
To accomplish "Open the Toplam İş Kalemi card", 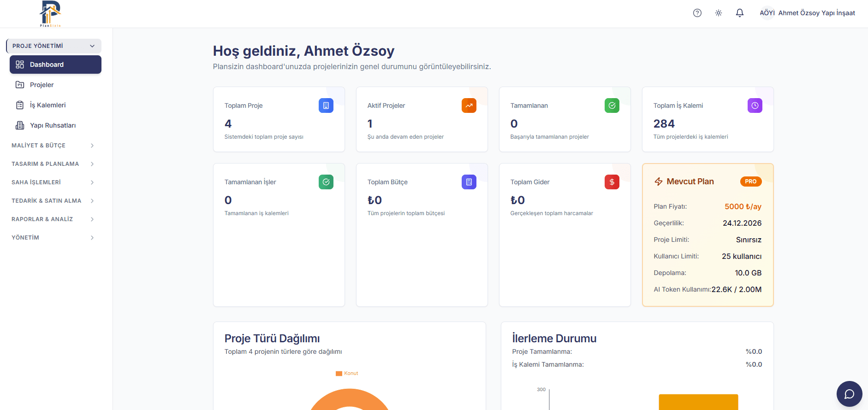I will [708, 119].
